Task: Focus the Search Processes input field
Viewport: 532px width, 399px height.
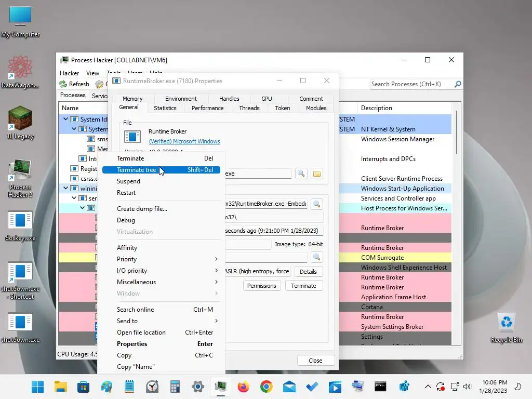Action: [411, 84]
